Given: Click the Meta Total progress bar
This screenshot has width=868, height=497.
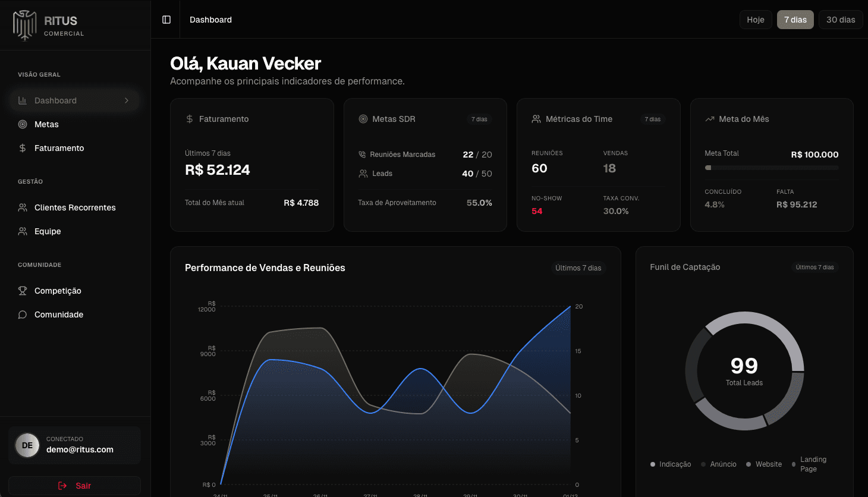Looking at the screenshot, I should [771, 167].
